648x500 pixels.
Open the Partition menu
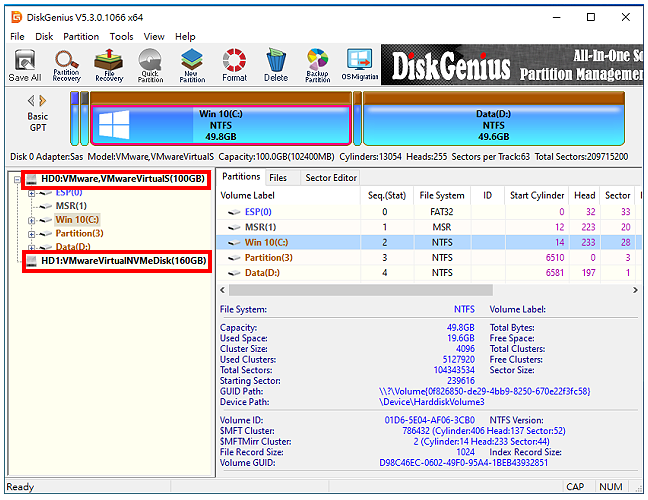[81, 36]
